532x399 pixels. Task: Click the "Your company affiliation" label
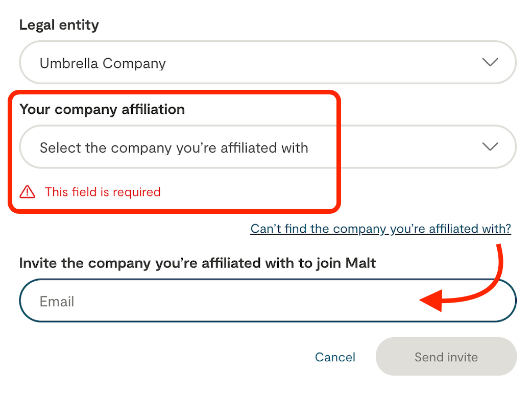102,109
